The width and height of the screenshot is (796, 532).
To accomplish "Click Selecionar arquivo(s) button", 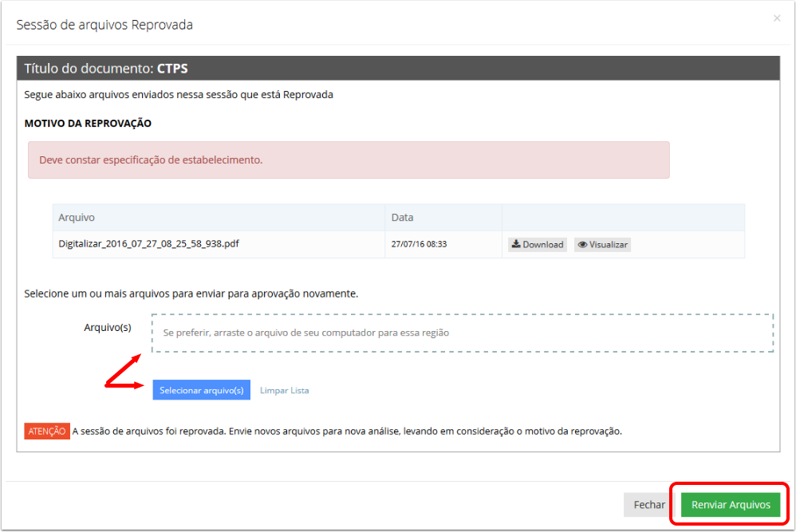I will pos(202,390).
